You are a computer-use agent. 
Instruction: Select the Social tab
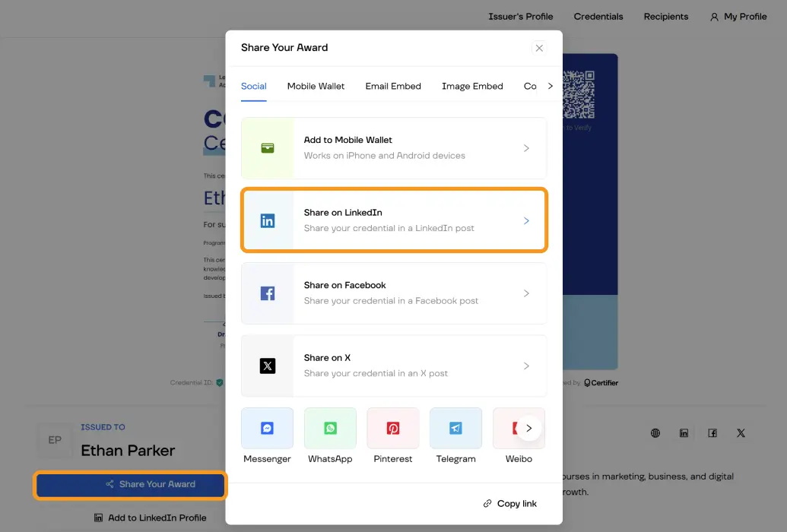point(253,87)
